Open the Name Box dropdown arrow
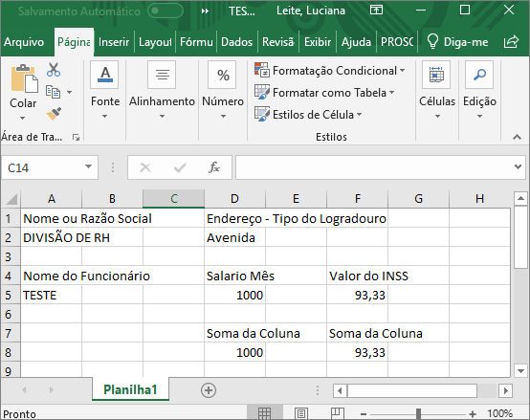The height and width of the screenshot is (420, 530). point(88,166)
